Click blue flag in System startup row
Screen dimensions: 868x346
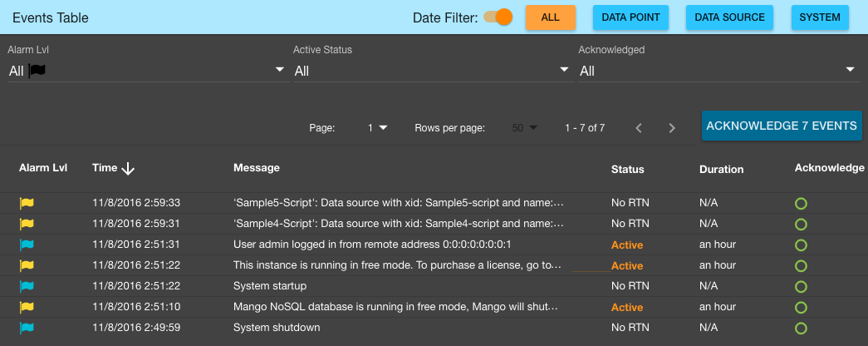coord(27,286)
